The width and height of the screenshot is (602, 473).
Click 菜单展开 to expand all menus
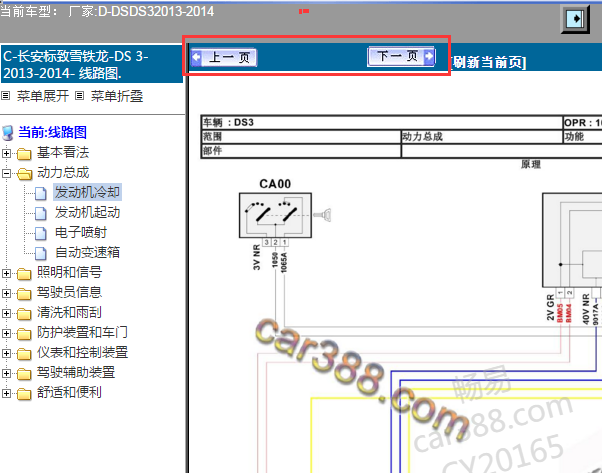[43, 96]
